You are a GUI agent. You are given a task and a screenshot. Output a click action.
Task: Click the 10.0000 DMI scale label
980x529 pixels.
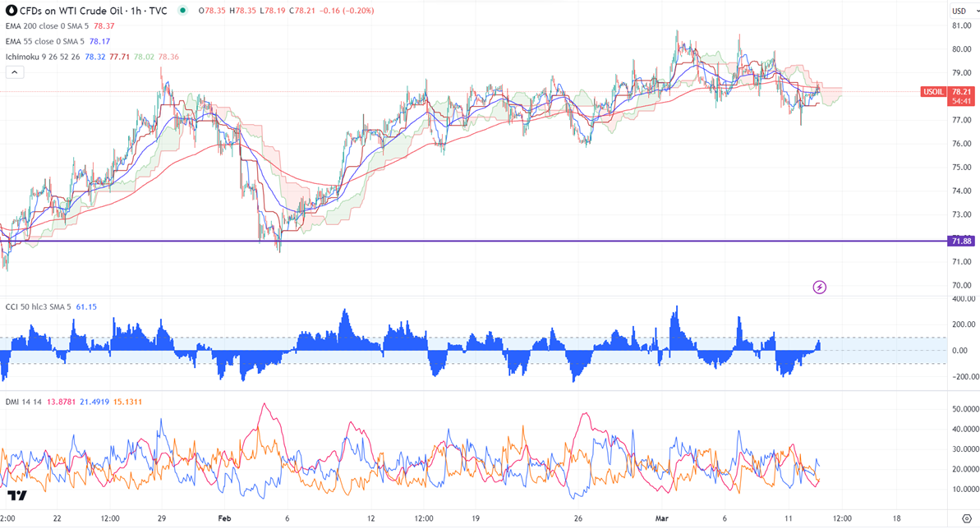point(965,489)
